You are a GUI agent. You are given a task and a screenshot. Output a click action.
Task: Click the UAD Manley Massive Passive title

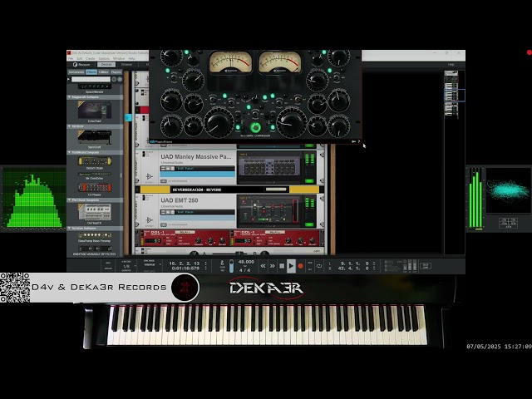[x=196, y=157]
